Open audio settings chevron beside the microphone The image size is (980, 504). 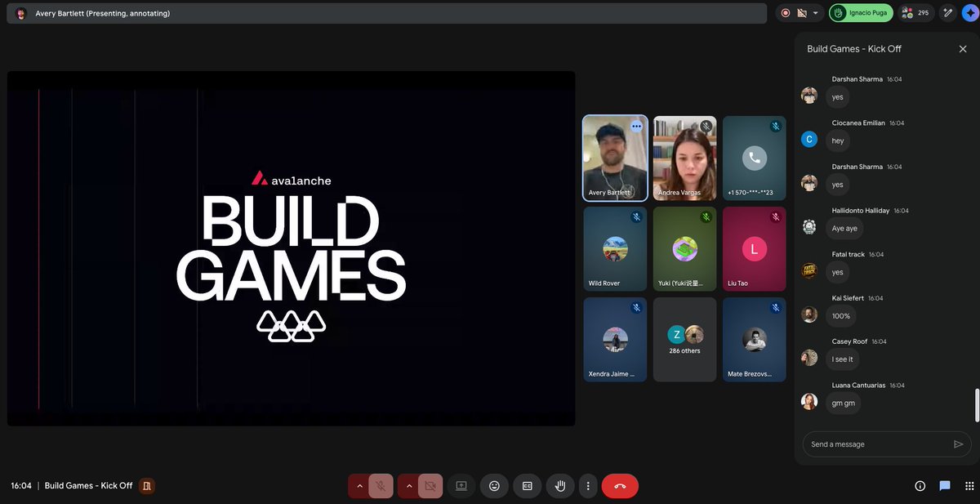pos(359,486)
